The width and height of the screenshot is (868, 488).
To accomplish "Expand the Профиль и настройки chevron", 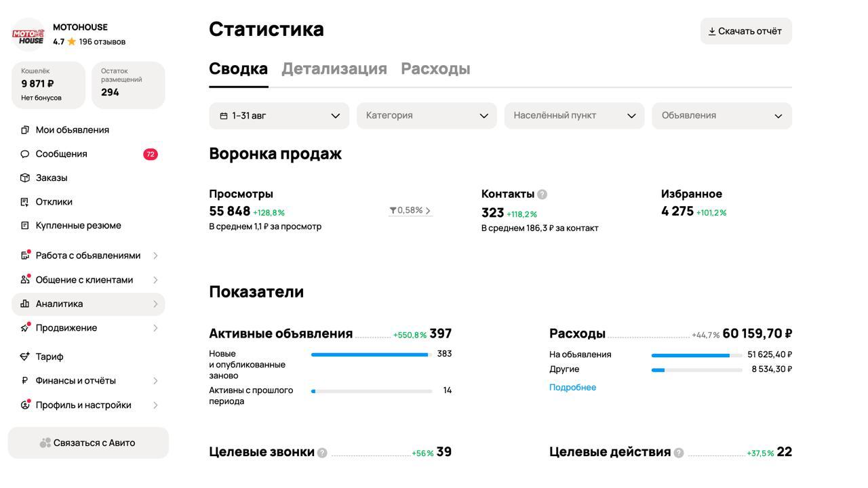I will pyautogui.click(x=155, y=405).
